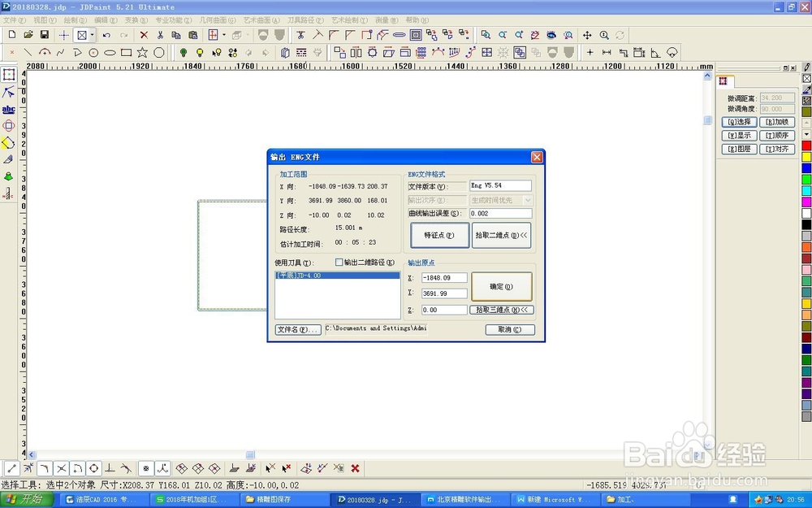812x508 pixels.
Task: Open the 变换 menu
Action: point(136,20)
